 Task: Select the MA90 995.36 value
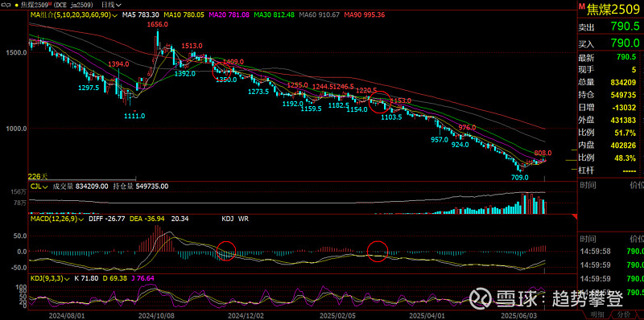(365, 14)
